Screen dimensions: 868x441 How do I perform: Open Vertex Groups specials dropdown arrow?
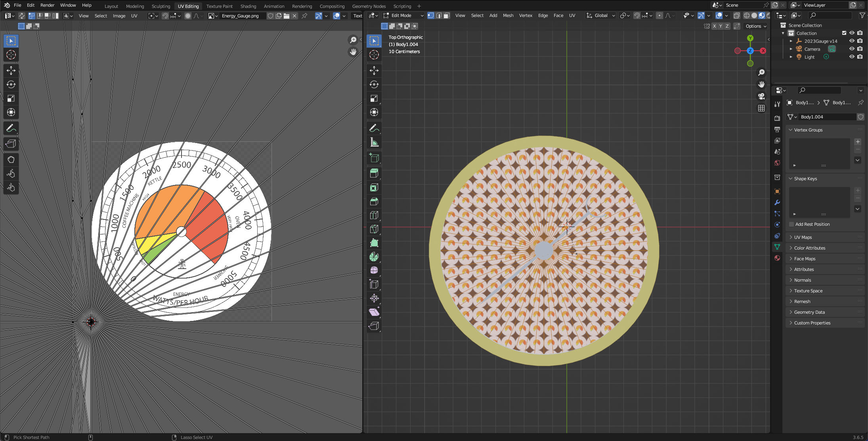(x=858, y=160)
